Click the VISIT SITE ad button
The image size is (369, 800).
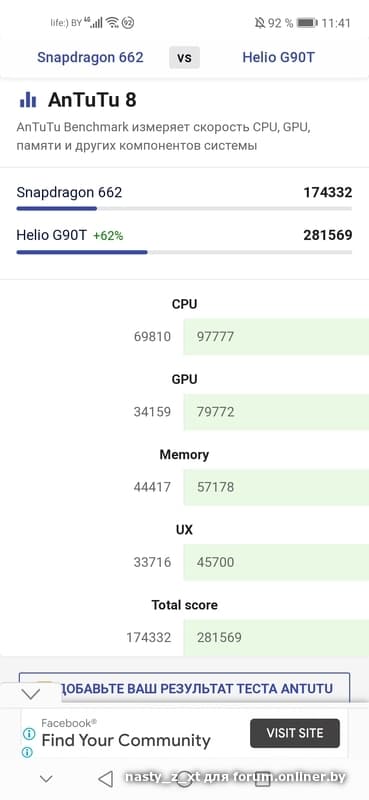295,733
